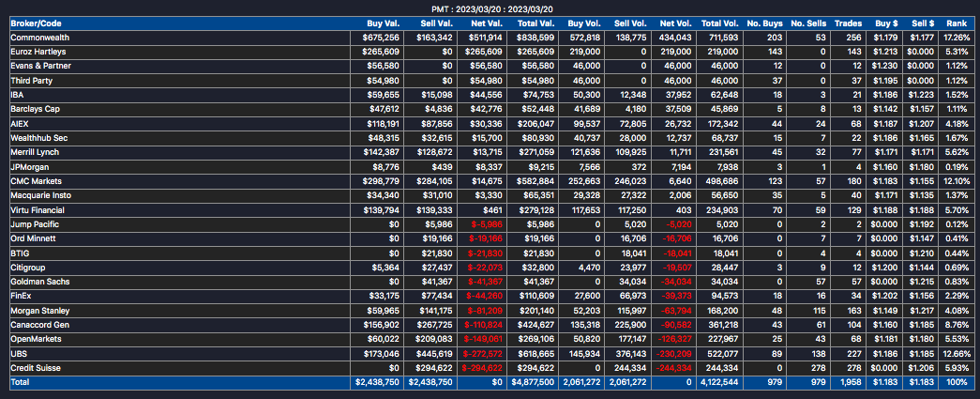Image resolution: width=980 pixels, height=399 pixels.
Task: Select the Canaccord Gen broker name
Action: [40, 325]
